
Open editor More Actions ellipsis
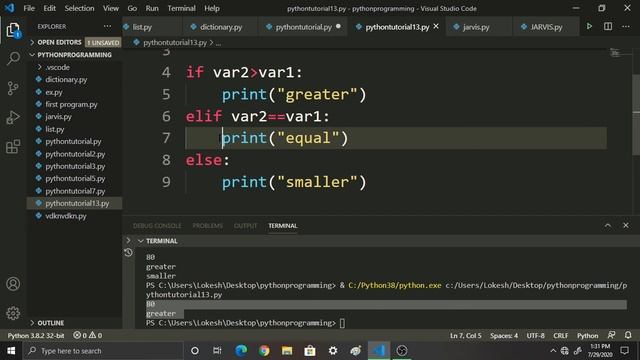point(626,27)
